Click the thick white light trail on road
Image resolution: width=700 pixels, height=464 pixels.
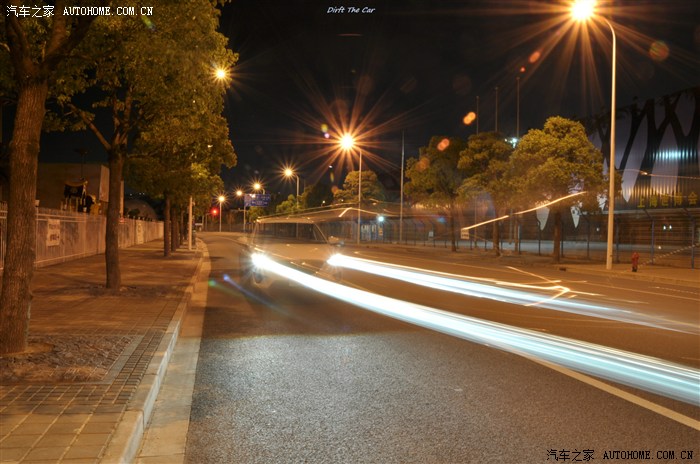480,330
